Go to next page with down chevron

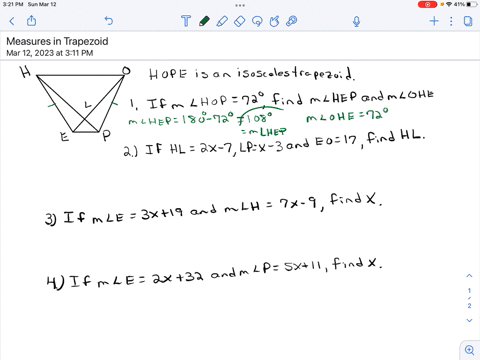[x=469, y=320]
